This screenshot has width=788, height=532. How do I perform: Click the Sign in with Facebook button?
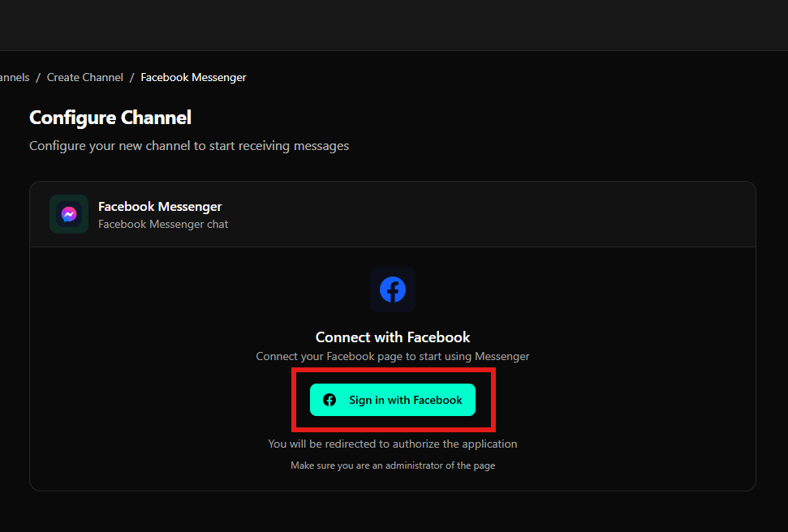pyautogui.click(x=393, y=400)
